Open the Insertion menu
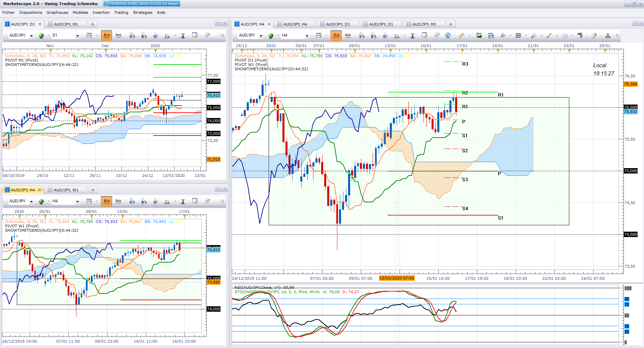This screenshot has width=644, height=348. point(101,12)
